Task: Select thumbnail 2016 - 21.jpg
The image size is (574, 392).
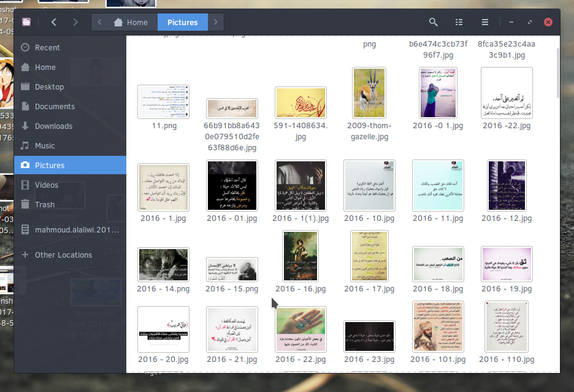Action: click(x=232, y=329)
